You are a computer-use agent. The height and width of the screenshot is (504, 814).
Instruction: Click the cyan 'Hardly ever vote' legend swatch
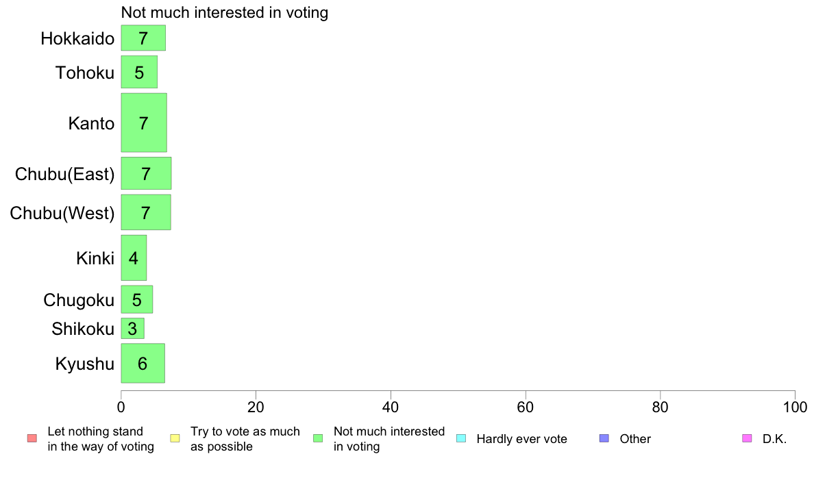click(461, 438)
